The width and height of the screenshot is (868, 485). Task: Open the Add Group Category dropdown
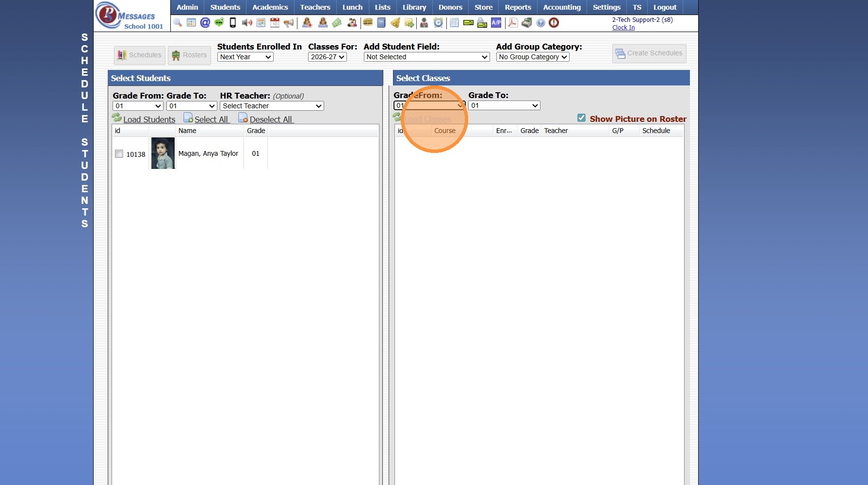pos(533,57)
